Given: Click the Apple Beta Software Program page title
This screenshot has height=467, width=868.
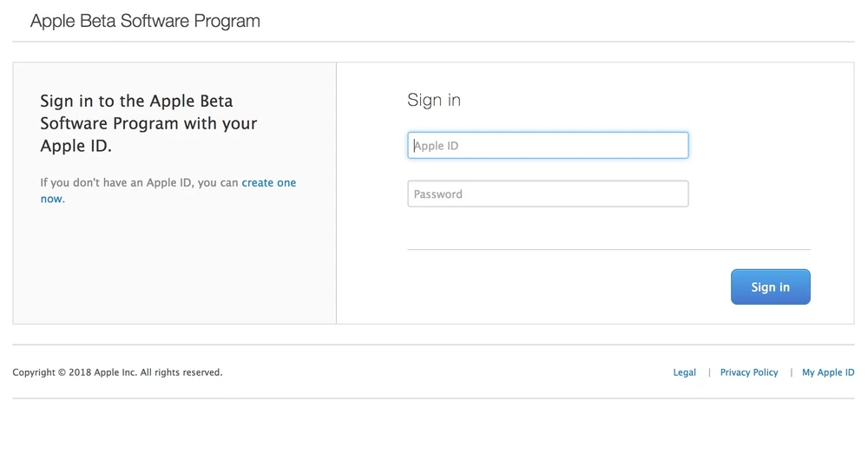Looking at the screenshot, I should click(x=145, y=21).
